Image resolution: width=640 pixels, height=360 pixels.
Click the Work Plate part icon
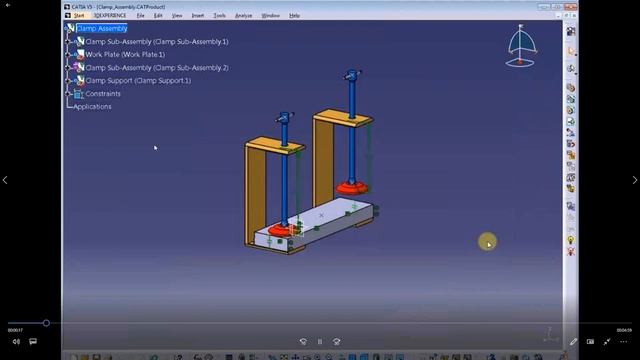tap(79, 54)
